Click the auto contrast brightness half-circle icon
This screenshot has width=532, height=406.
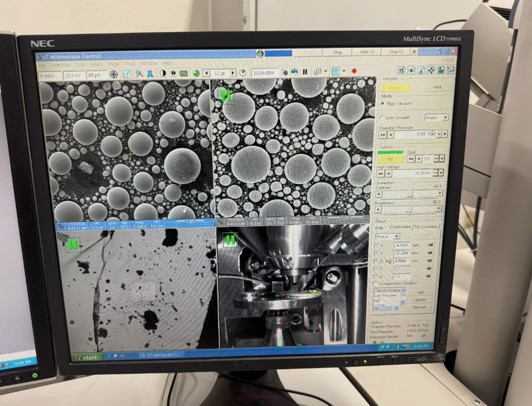click(x=163, y=73)
